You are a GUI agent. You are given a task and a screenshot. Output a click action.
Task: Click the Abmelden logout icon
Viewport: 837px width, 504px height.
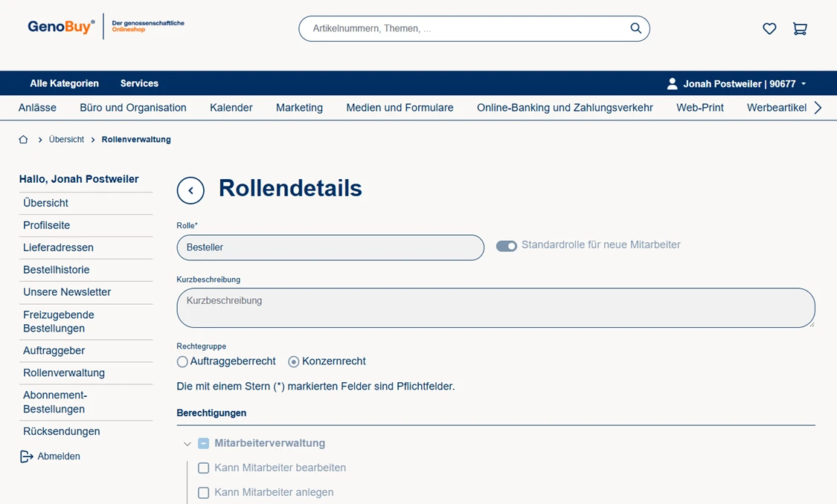(x=27, y=456)
